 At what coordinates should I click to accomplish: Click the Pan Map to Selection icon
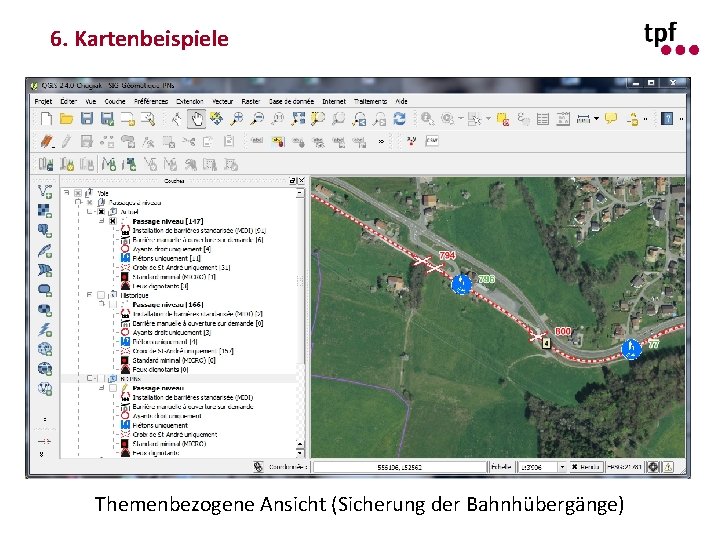click(216, 119)
